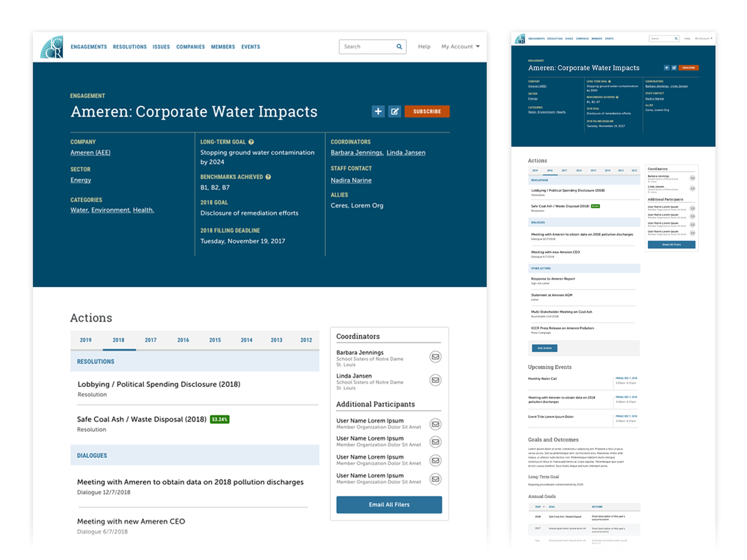
Task: Switch to the 2019 tab in large mockup
Action: pyautogui.click(x=86, y=340)
